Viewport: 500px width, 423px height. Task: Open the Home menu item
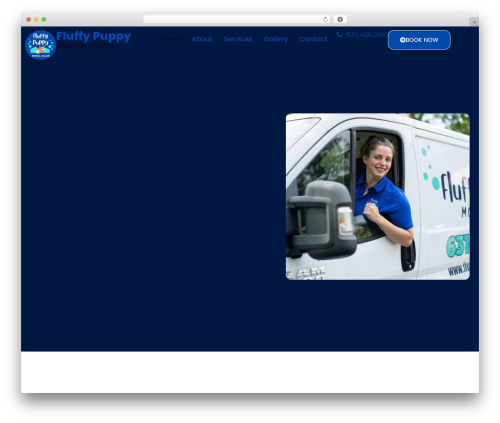(170, 39)
